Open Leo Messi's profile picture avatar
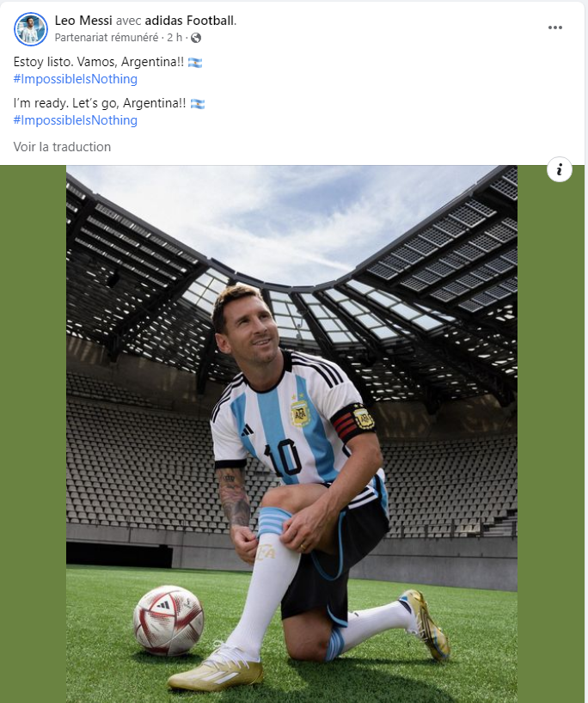Viewport: 588px width, 703px height. click(30, 28)
